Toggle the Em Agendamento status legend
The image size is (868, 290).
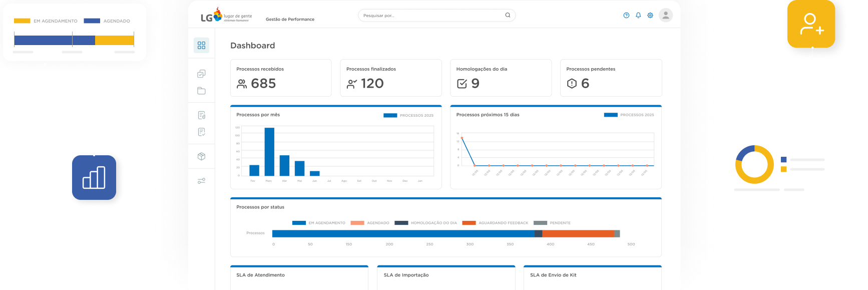[319, 223]
